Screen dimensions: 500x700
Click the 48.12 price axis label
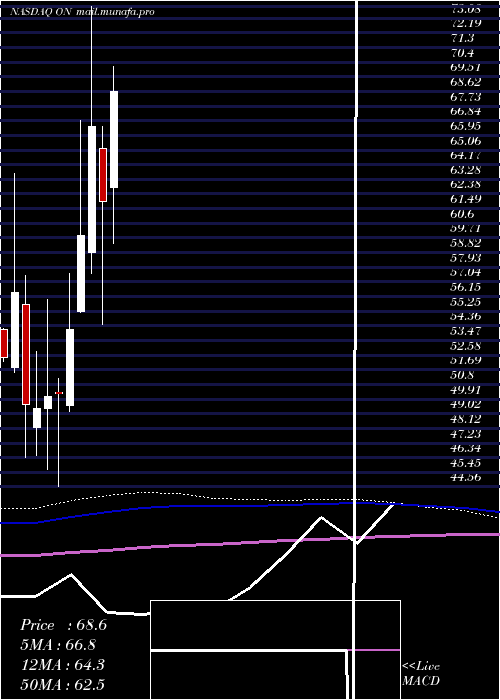pos(465,419)
